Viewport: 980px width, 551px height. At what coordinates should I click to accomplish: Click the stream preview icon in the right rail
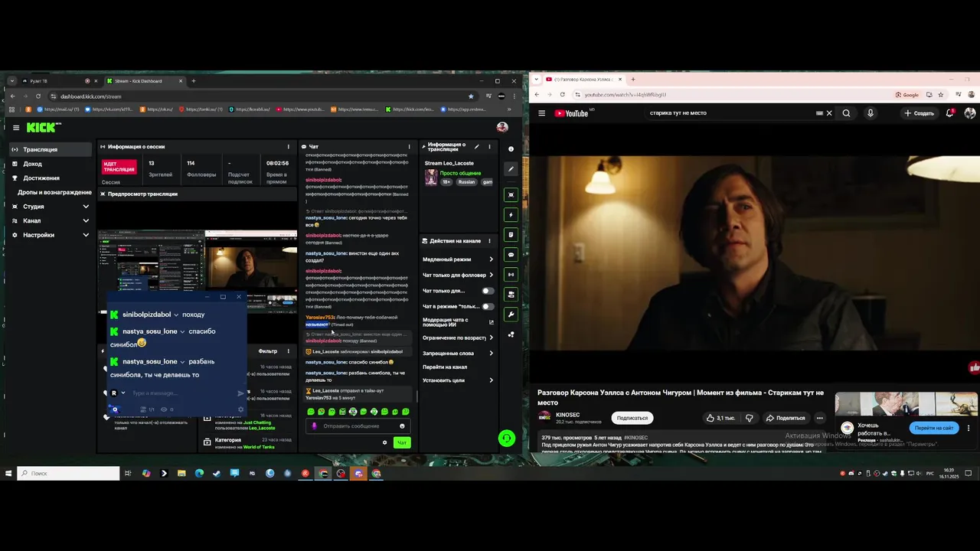coord(511,194)
